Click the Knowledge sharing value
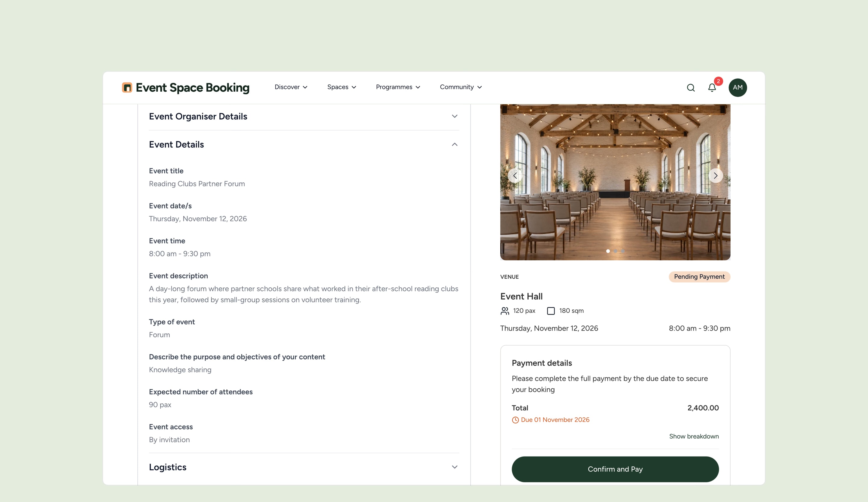 [x=180, y=370]
